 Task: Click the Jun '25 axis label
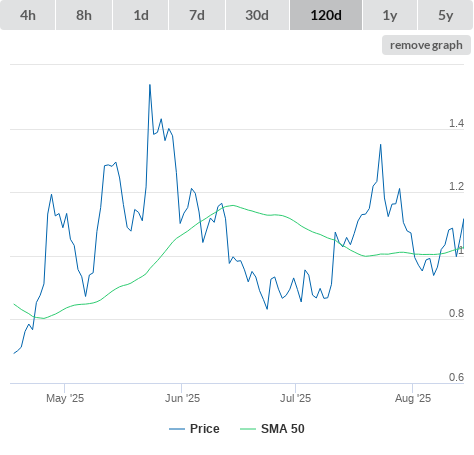(182, 398)
